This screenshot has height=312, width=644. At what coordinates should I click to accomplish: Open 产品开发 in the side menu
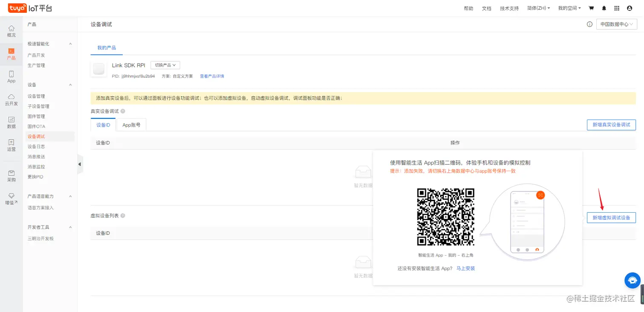36,55
